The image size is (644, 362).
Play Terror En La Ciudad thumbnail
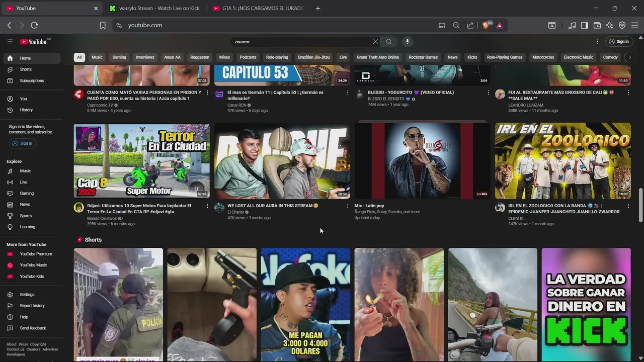coord(141,161)
